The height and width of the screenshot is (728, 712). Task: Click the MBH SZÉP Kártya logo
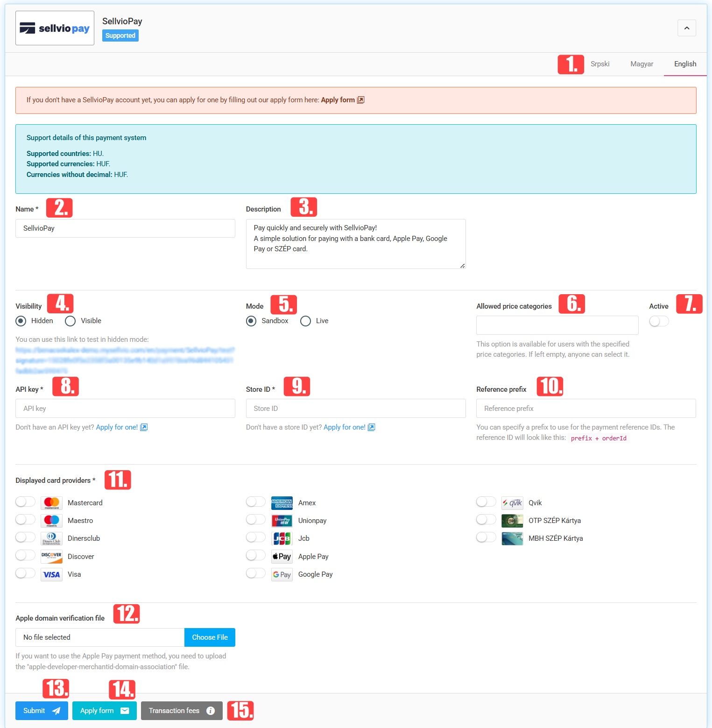(512, 538)
